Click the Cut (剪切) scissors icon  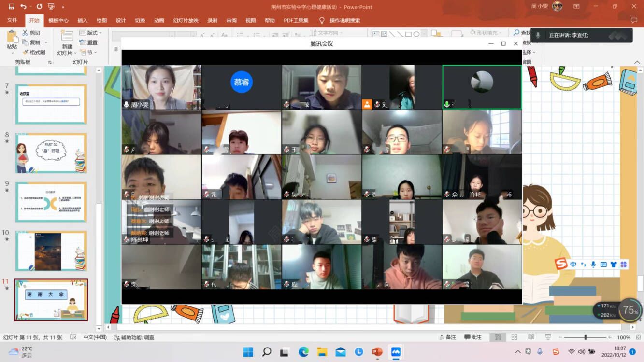point(26,33)
